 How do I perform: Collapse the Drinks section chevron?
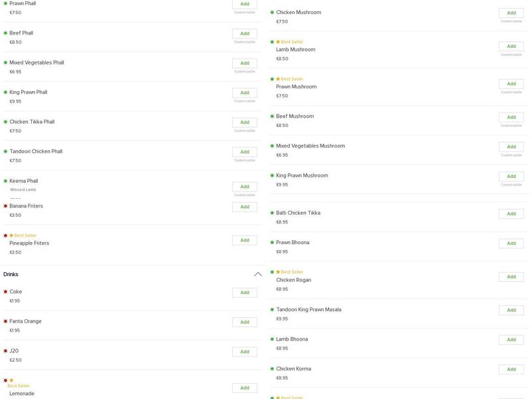[258, 274]
